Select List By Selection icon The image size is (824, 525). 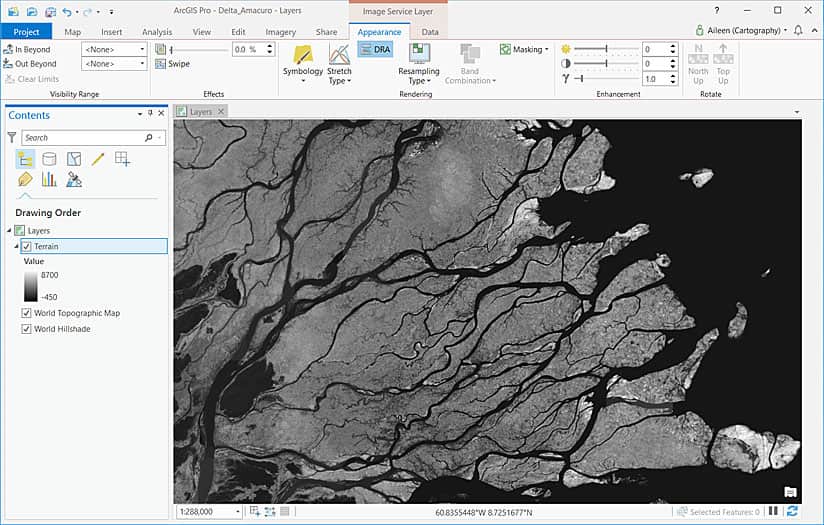[74, 159]
